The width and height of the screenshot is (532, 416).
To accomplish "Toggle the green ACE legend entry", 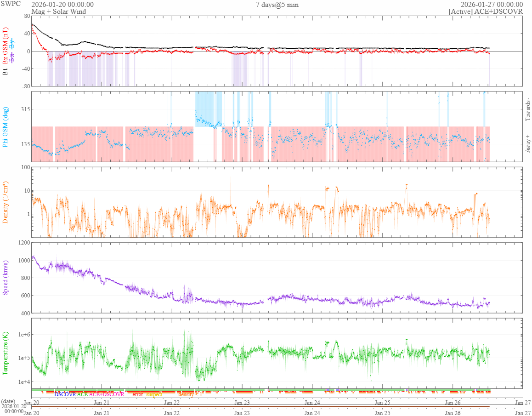I will pyautogui.click(x=82, y=394).
